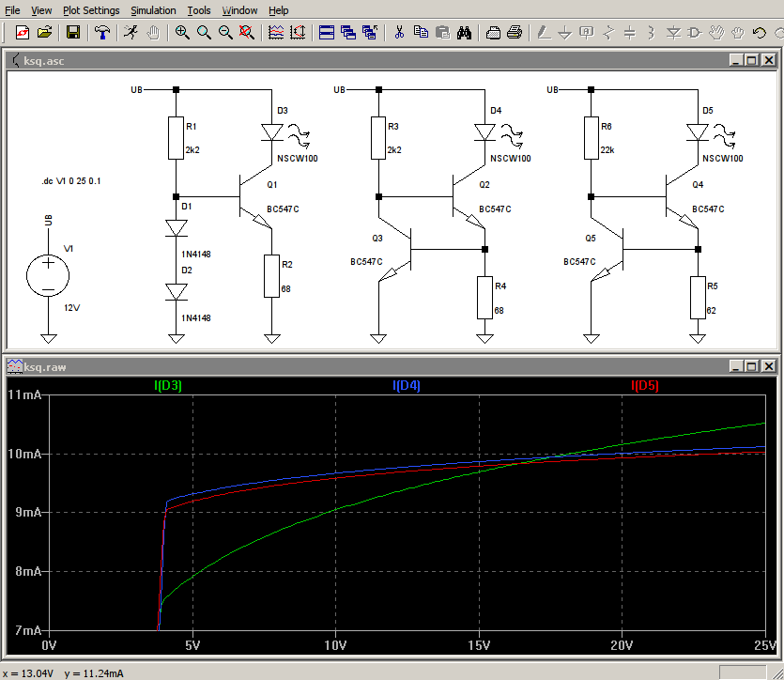The width and height of the screenshot is (784, 680).
Task: Open the Help menu
Action: point(279,10)
